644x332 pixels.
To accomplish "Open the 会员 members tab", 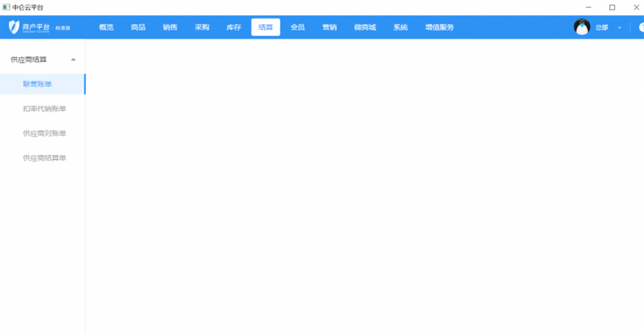I will click(297, 27).
